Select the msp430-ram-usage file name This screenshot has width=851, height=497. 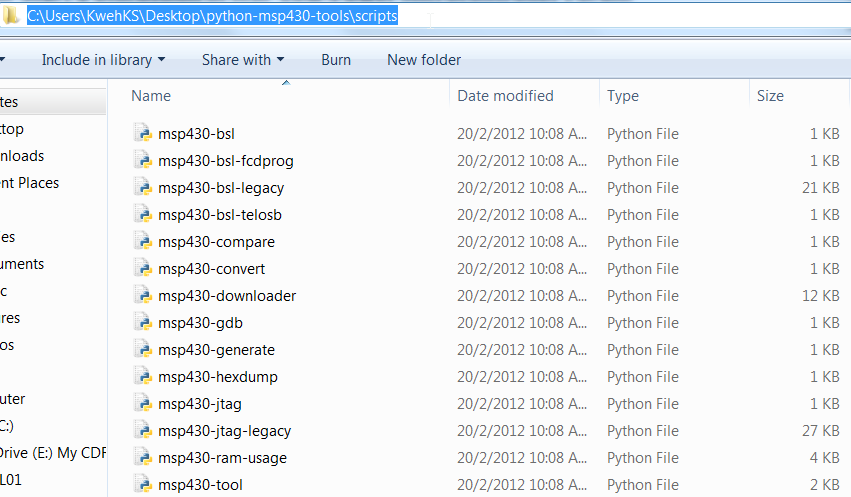tap(222, 458)
